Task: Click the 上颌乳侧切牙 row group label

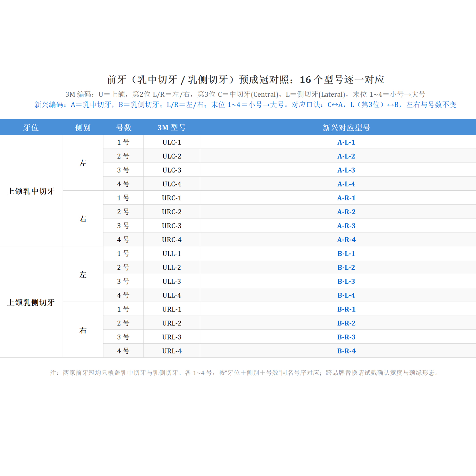Action: tap(31, 302)
